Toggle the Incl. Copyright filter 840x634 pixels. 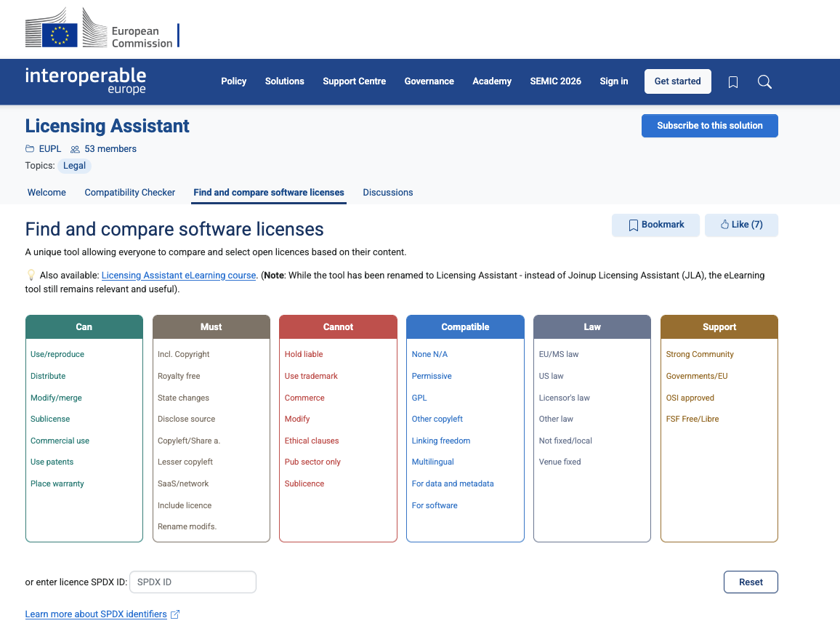tap(183, 354)
